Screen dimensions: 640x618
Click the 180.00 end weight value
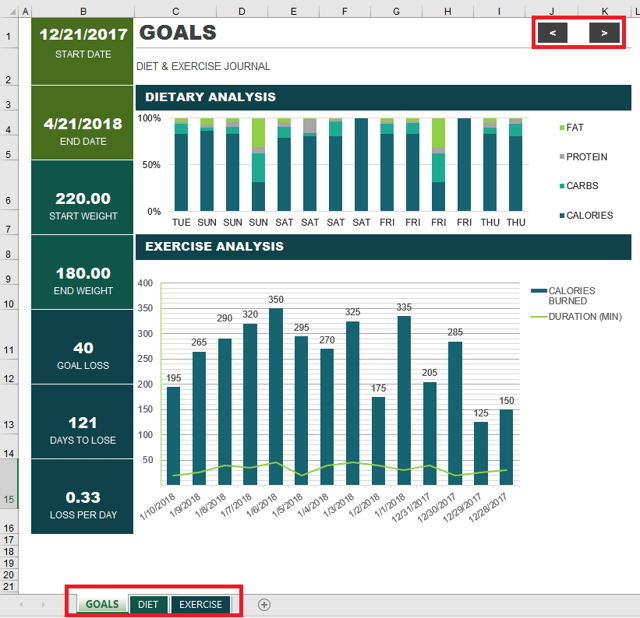click(x=83, y=273)
